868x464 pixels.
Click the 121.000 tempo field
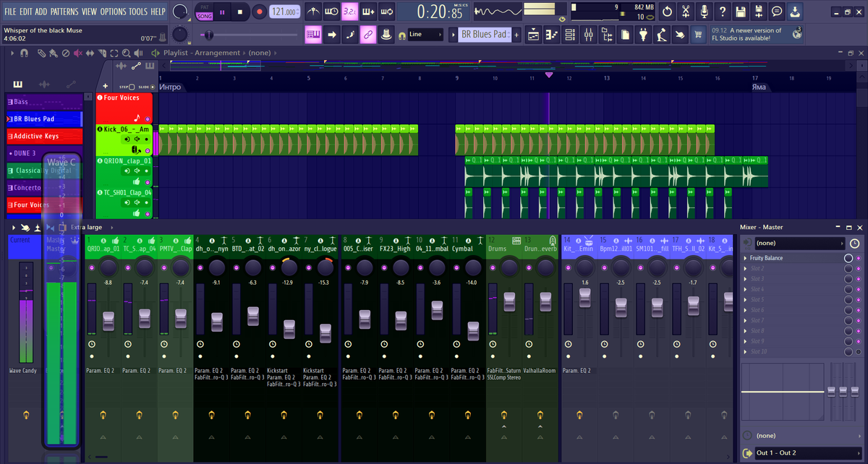[285, 12]
